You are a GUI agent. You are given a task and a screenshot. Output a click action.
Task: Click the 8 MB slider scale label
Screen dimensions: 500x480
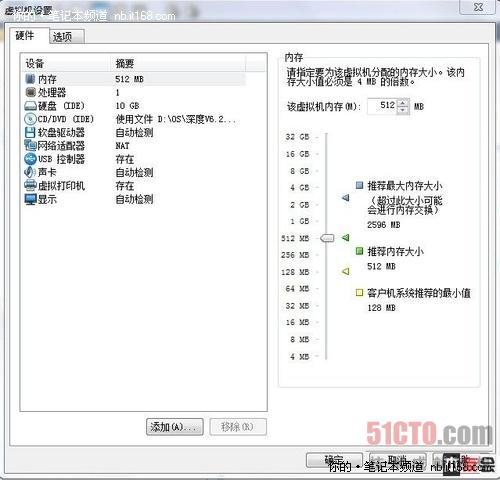300,339
